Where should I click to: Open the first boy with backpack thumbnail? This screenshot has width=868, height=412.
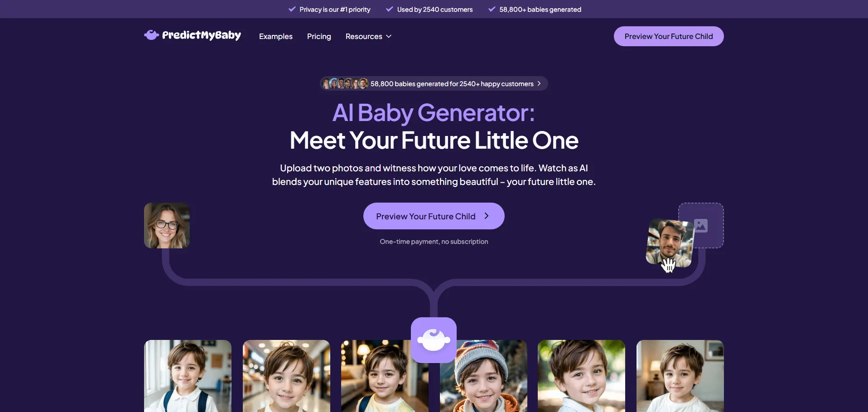[188, 376]
